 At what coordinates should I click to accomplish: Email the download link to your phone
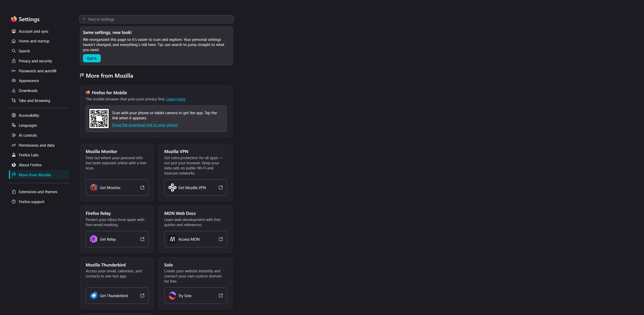(145, 125)
